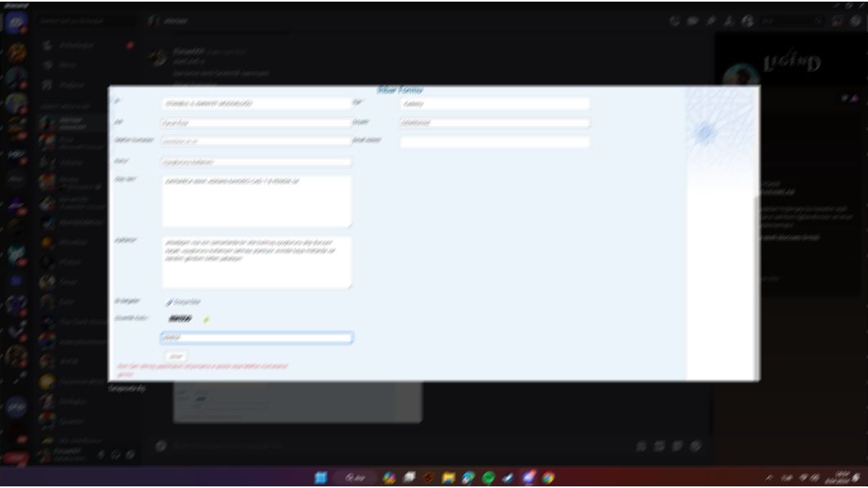Click the file attachment paperclip link in form

183,302
